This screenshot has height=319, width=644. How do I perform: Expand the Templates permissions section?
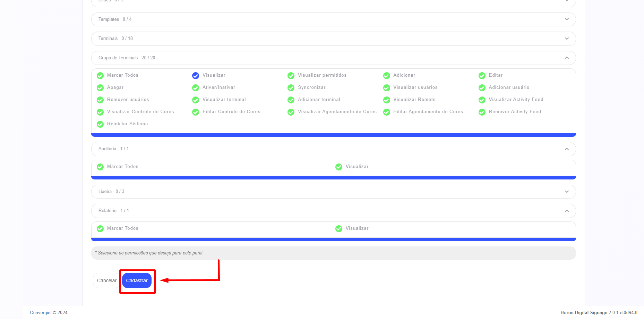tap(566, 19)
